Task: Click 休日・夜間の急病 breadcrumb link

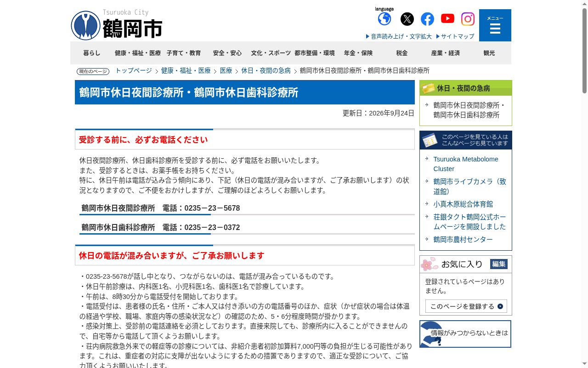Action: tap(266, 70)
